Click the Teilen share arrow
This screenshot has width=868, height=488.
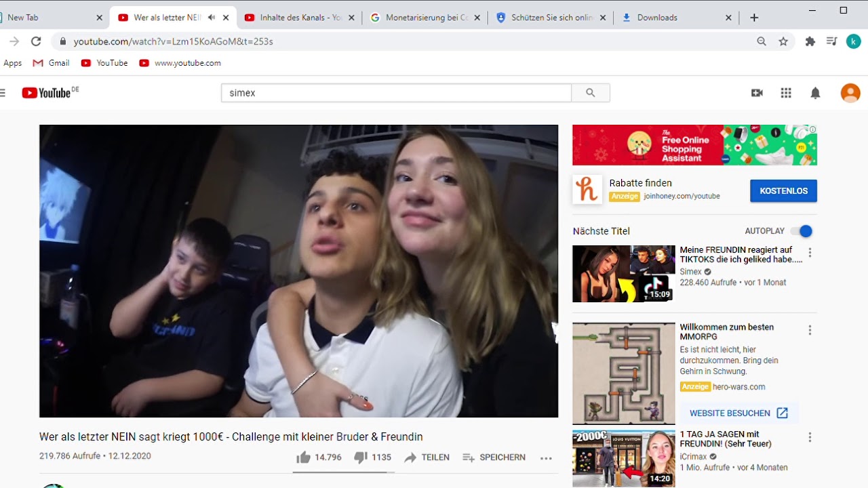coord(410,457)
